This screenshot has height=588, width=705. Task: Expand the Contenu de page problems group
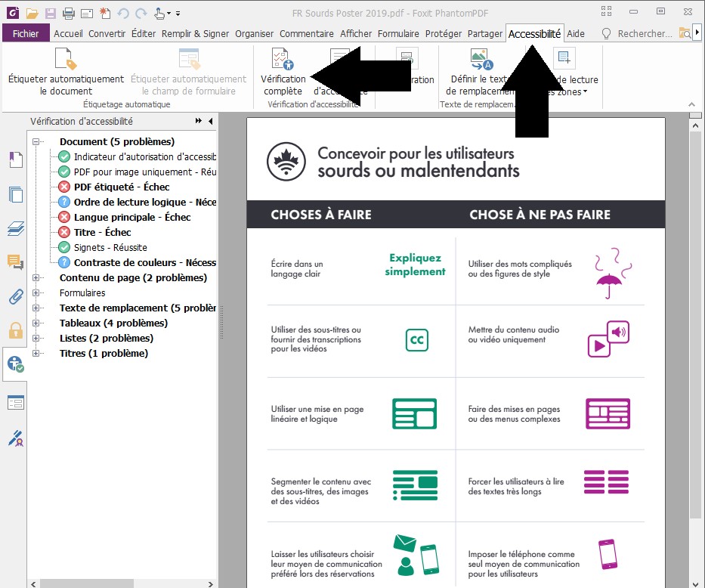click(38, 277)
